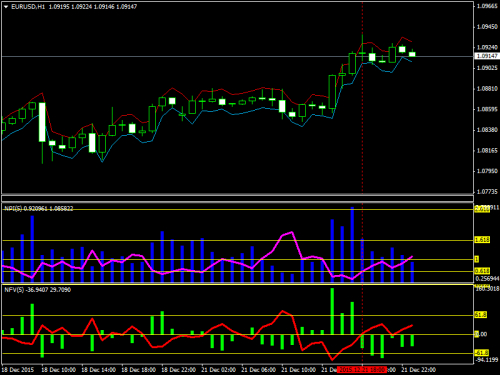The image size is (500, 375).
Task: Select the current price label 1.09147
Action: (x=487, y=56)
